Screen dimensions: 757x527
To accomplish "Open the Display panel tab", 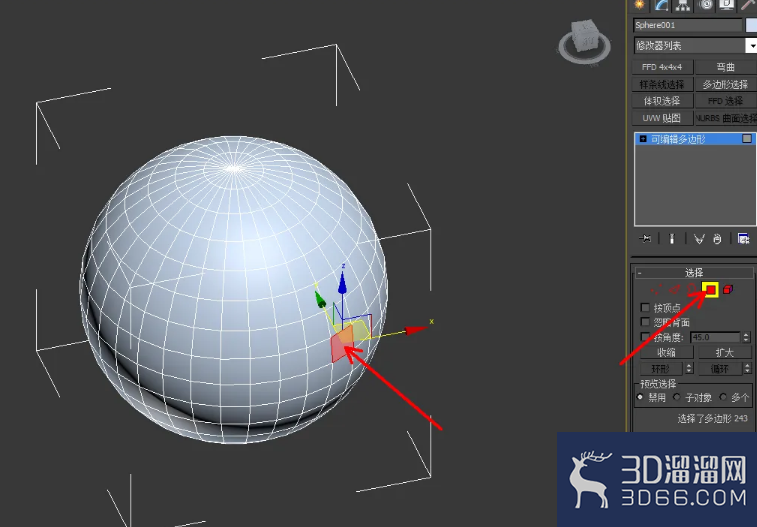I will pyautogui.click(x=727, y=5).
